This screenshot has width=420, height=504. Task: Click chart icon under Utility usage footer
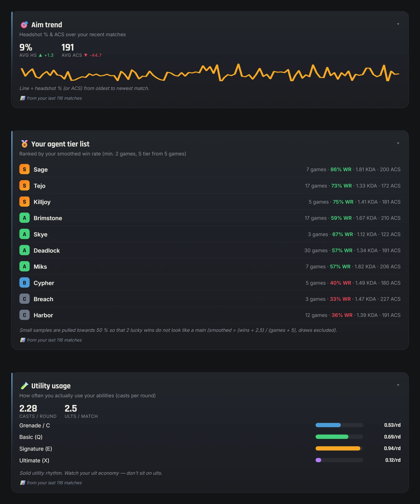click(23, 483)
